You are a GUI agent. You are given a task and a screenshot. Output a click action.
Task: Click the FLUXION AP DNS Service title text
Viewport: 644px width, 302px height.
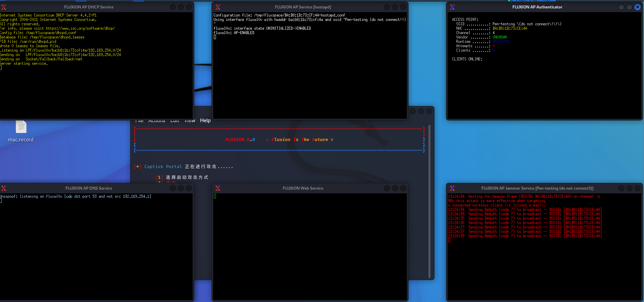(89, 188)
